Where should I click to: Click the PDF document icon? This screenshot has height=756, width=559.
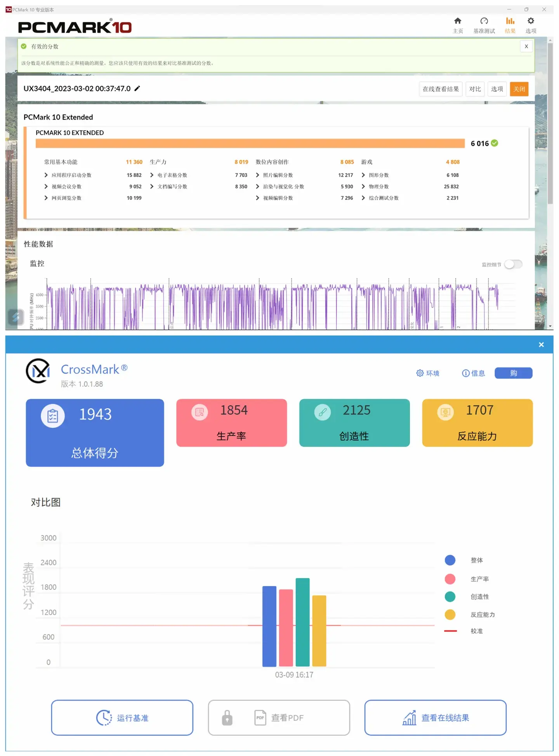[x=260, y=718]
